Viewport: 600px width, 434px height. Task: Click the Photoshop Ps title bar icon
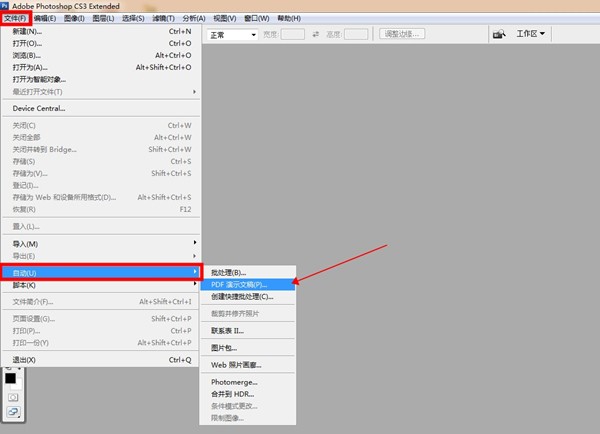[5, 6]
